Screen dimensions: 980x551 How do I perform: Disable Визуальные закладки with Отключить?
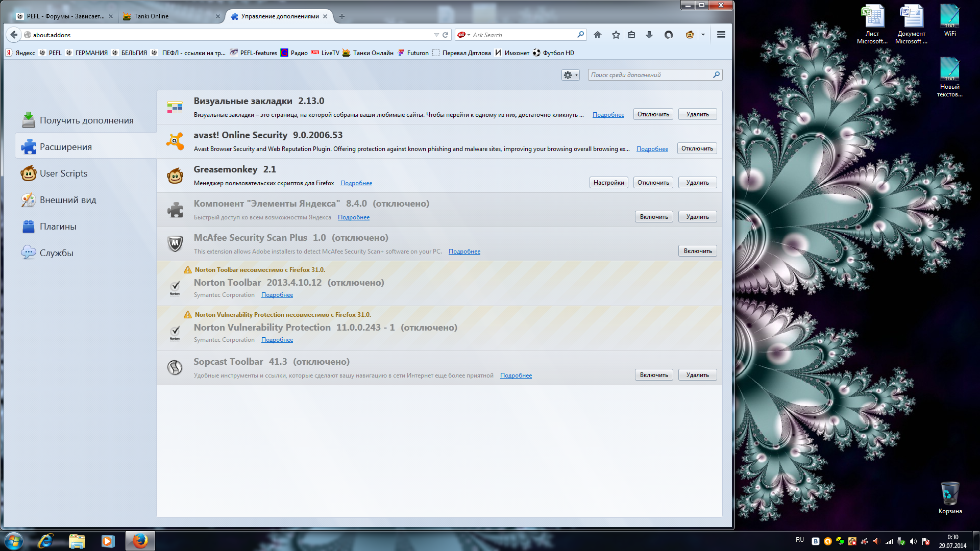click(653, 114)
